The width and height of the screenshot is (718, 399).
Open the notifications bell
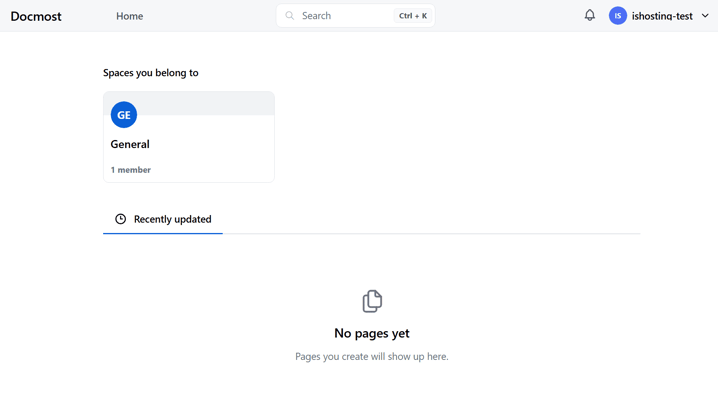coord(590,16)
